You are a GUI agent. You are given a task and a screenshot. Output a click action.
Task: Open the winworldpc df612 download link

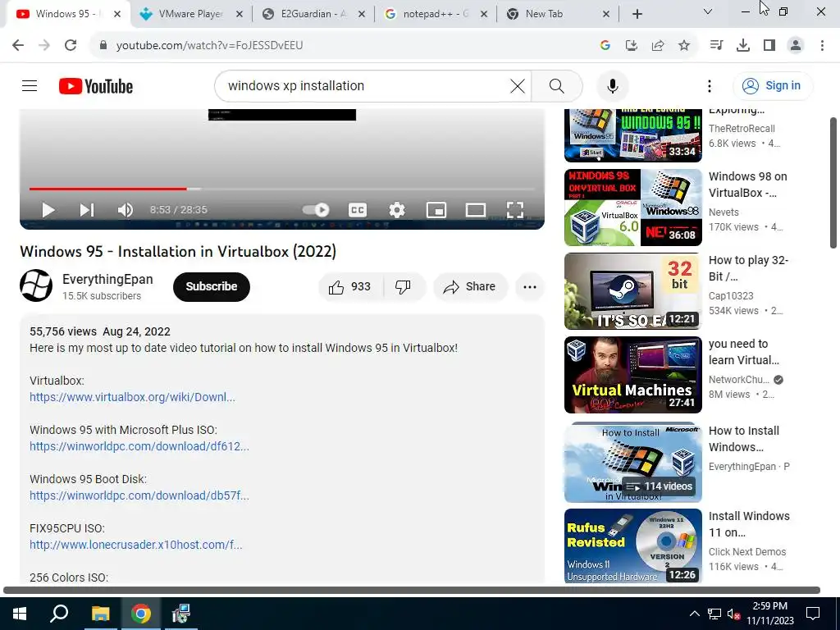[x=139, y=446]
